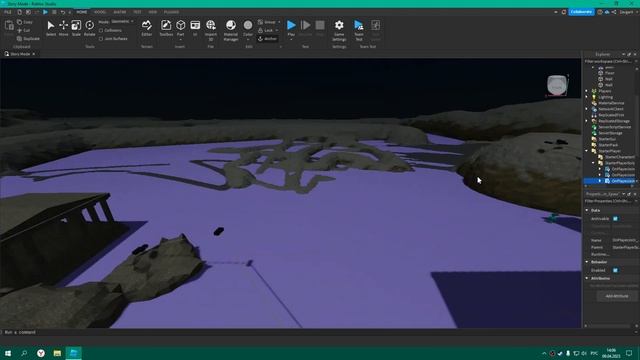Viewport: 640px width, 360px height.
Task: Click Copy in the Clipboard group
Action: pyautogui.click(x=25, y=22)
